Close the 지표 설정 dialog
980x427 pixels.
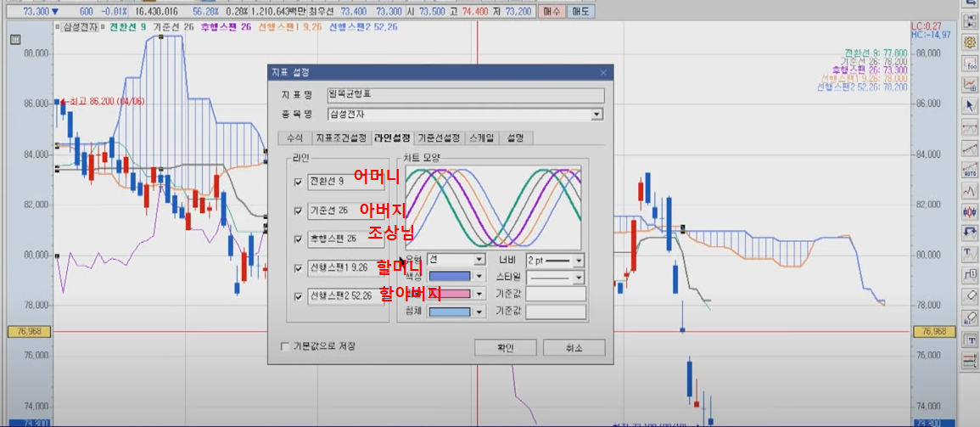tap(603, 73)
